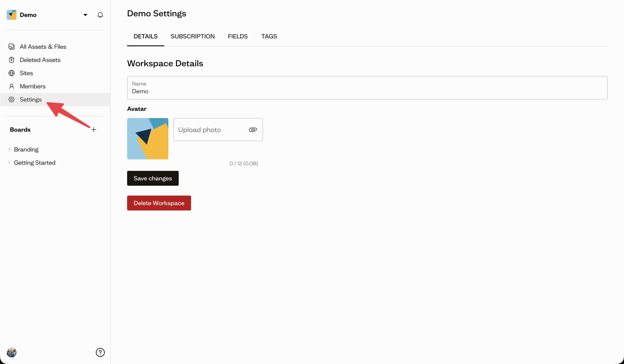This screenshot has width=624, height=364.
Task: Click the Workspace Details heading
Action: 165,63
